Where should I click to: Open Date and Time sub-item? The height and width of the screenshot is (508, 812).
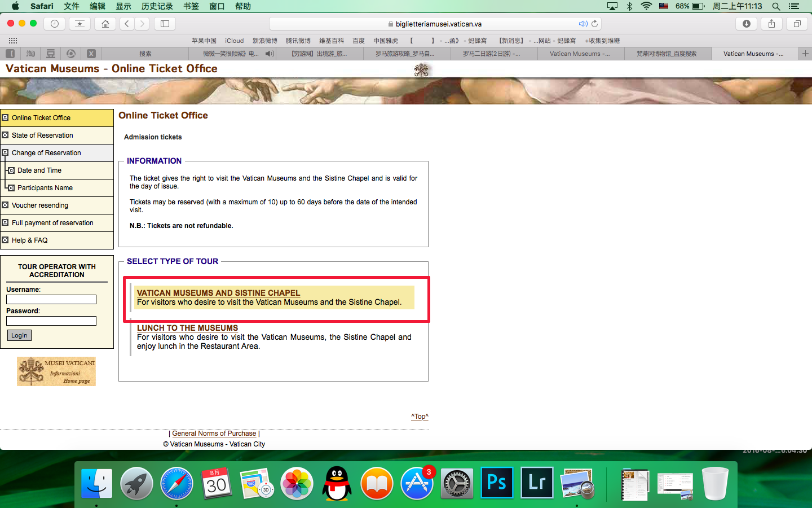pos(39,170)
